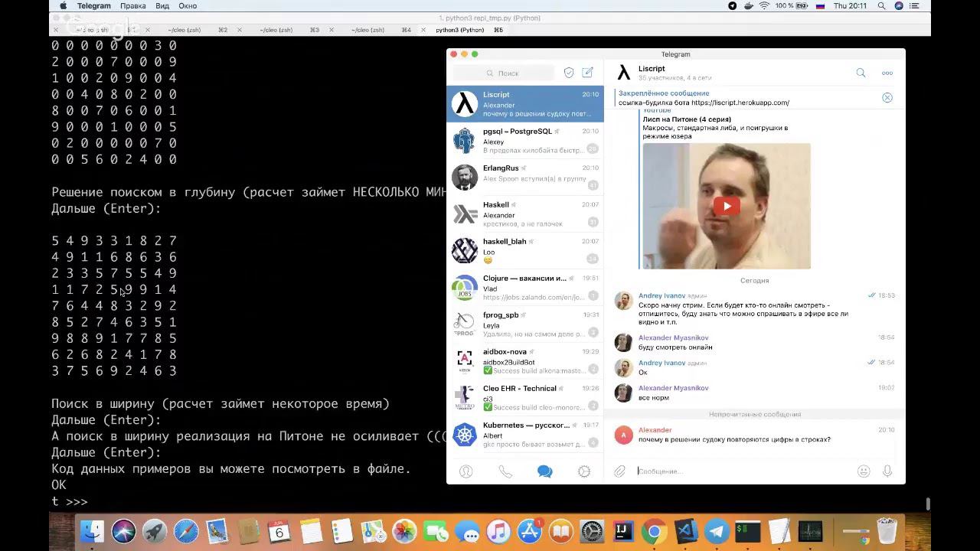Click the Wi-Fi status icon
The image size is (980, 551).
pos(764,6)
